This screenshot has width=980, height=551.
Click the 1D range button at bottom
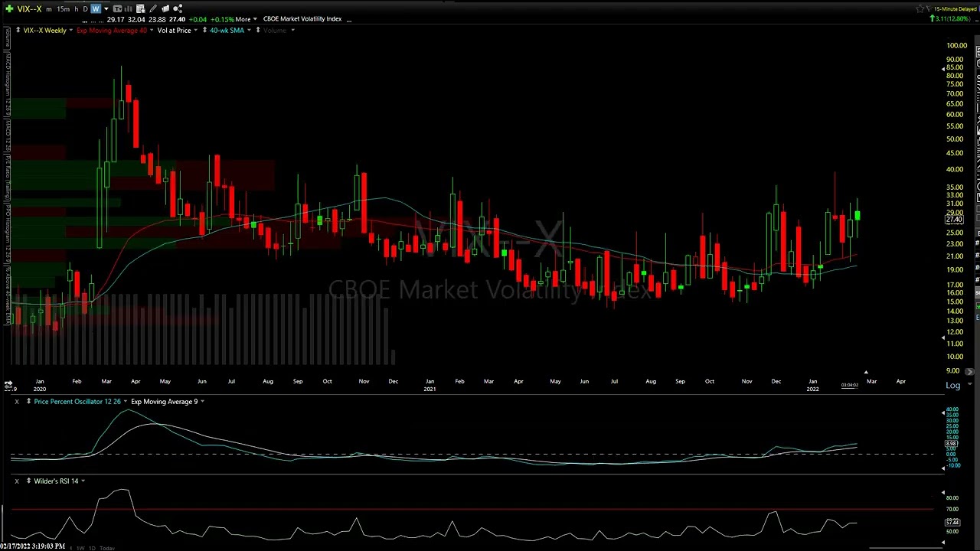click(93, 548)
